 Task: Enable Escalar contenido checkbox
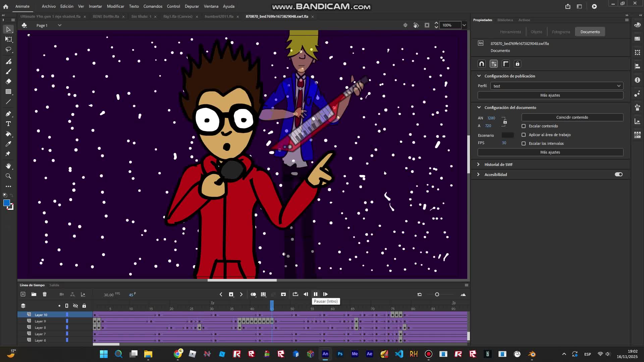pos(524,126)
